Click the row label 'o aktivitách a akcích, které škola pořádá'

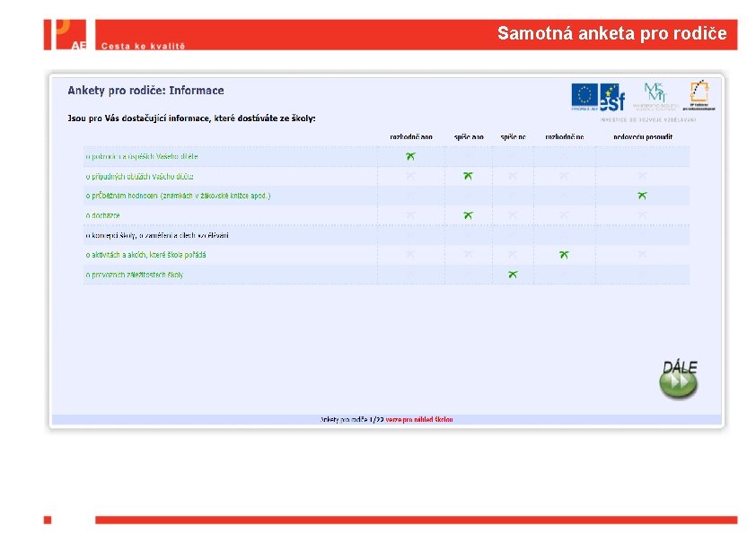click(x=145, y=255)
